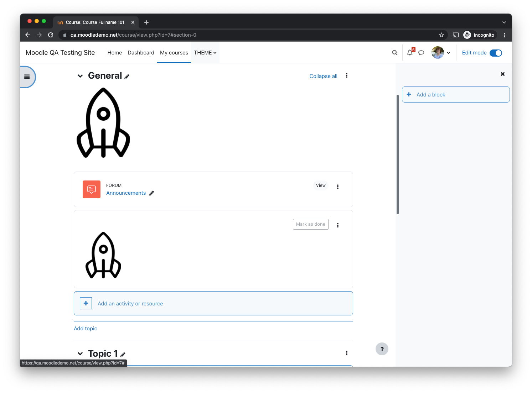Screen dimensions: 532x393
Task: Open the THEME dropdown menu
Action: click(x=205, y=53)
